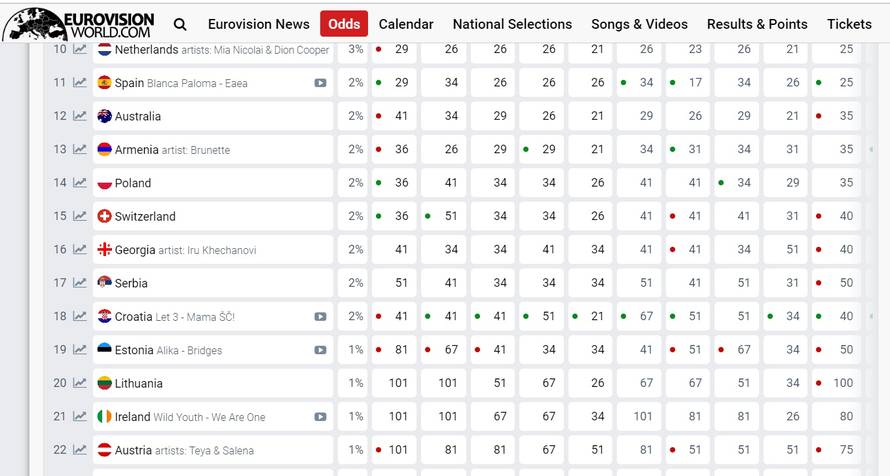Show the odds history chart for Australia
This screenshot has width=890, height=476.
tap(80, 116)
